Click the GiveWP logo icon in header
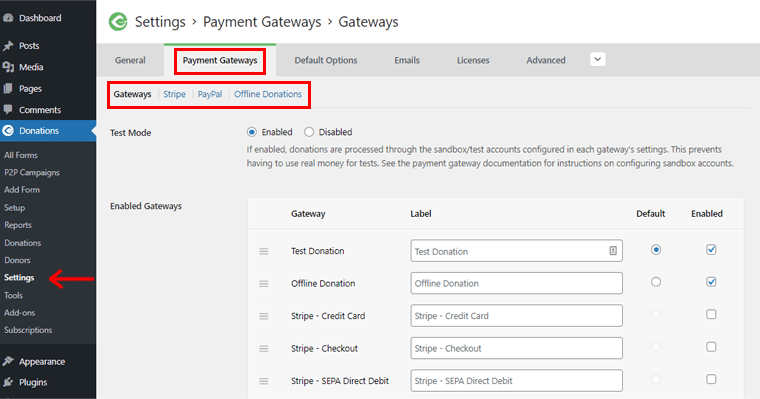Viewport: 760px width, 399px height. (118, 22)
